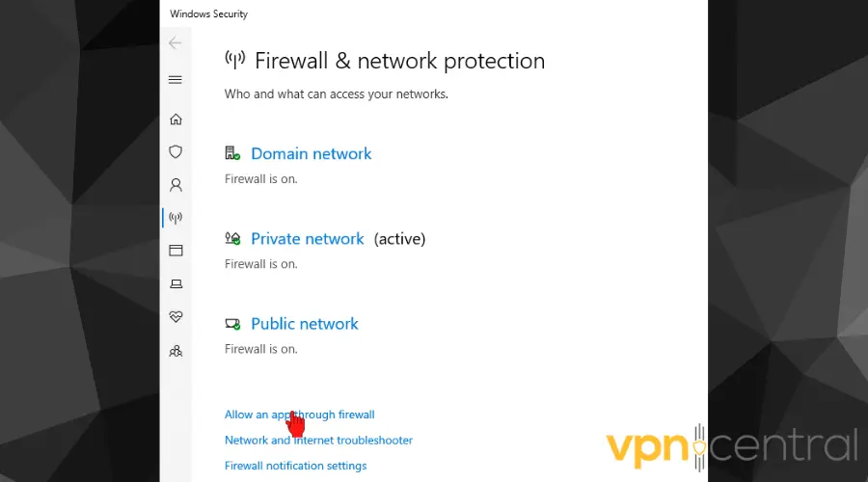Go to the Home section icon

176,120
